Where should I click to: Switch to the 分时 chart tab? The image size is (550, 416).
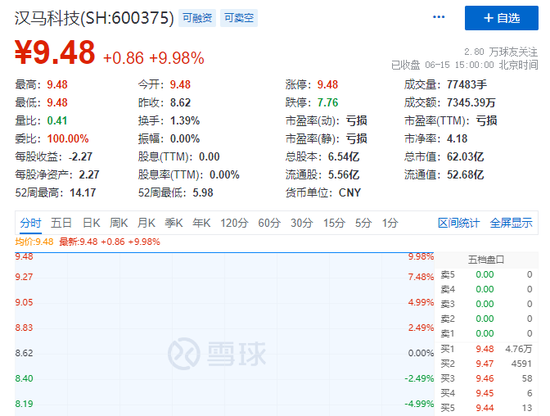[31, 223]
